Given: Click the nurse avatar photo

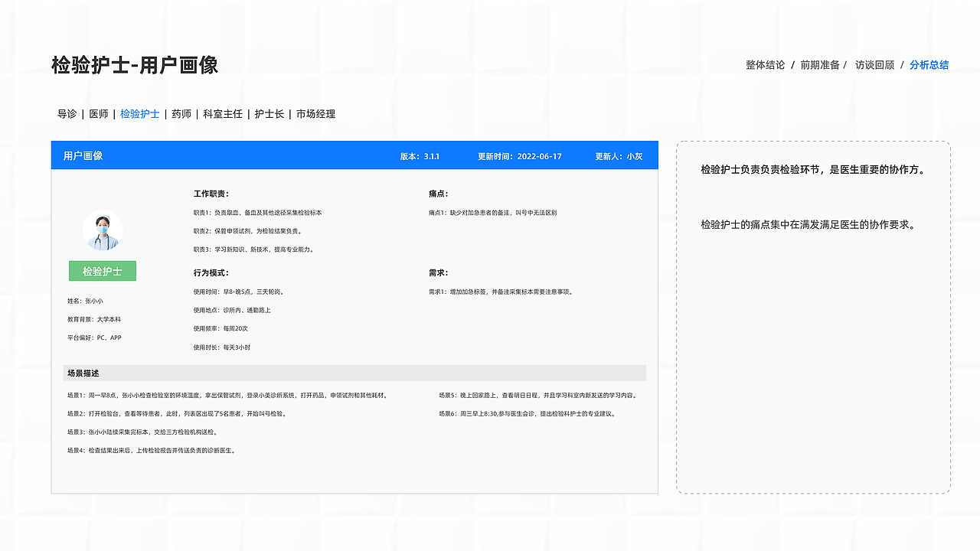Looking at the screenshot, I should (x=102, y=229).
